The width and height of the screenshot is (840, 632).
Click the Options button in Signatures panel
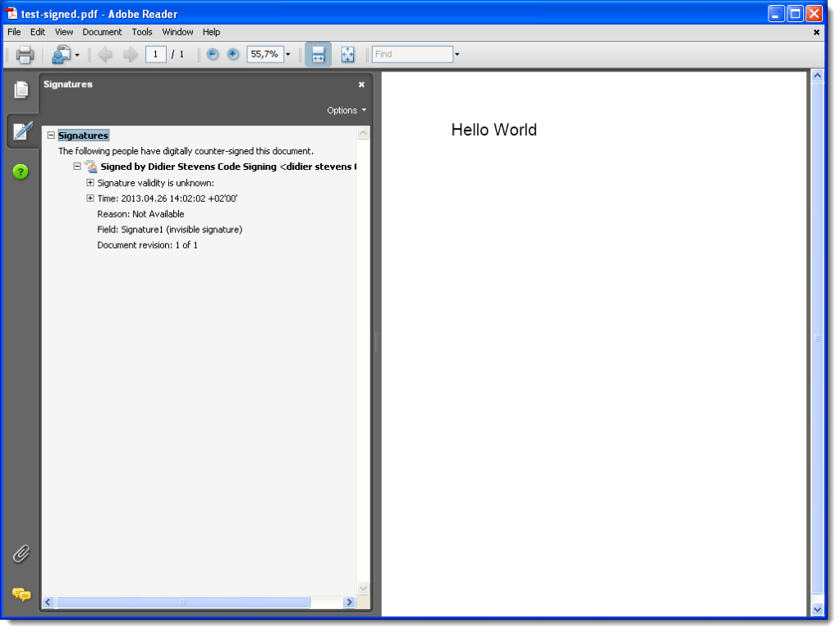tap(346, 110)
